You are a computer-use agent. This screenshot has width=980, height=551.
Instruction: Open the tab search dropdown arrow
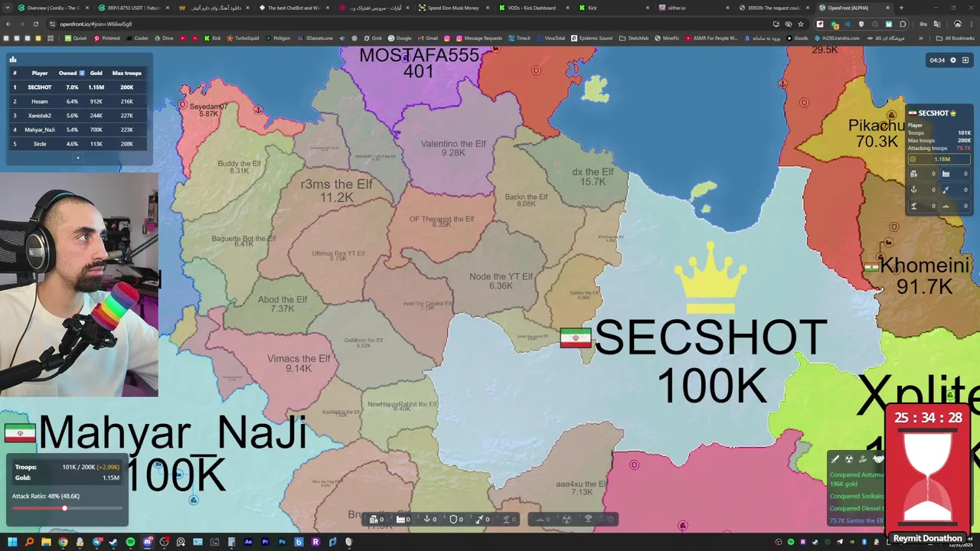click(x=8, y=8)
